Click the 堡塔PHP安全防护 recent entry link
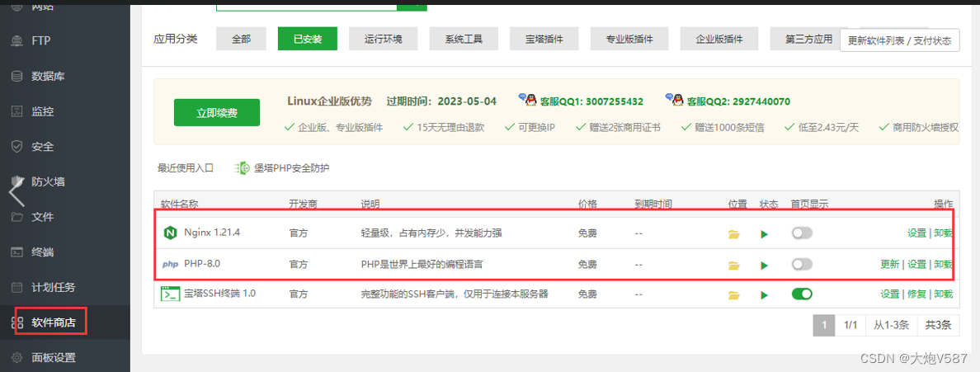 [x=291, y=168]
